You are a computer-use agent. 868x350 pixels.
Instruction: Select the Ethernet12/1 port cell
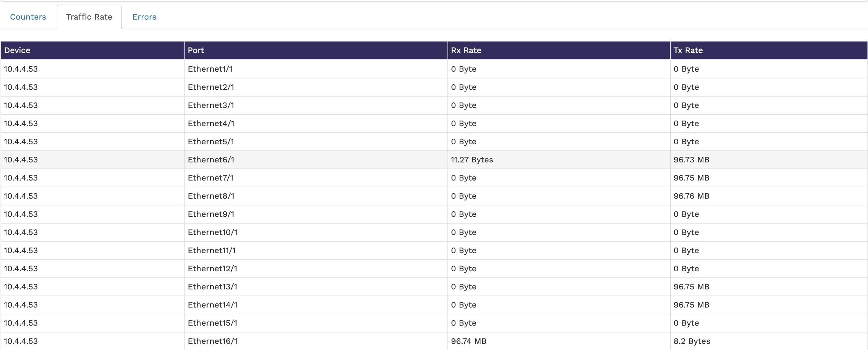(212, 269)
